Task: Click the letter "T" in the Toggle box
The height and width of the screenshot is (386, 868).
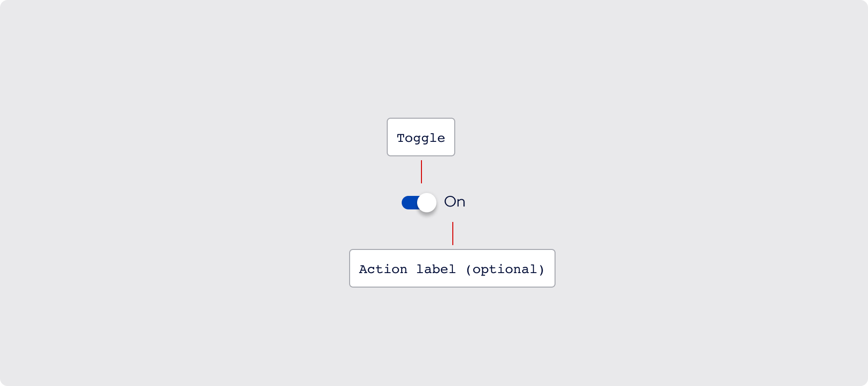Action: point(400,138)
